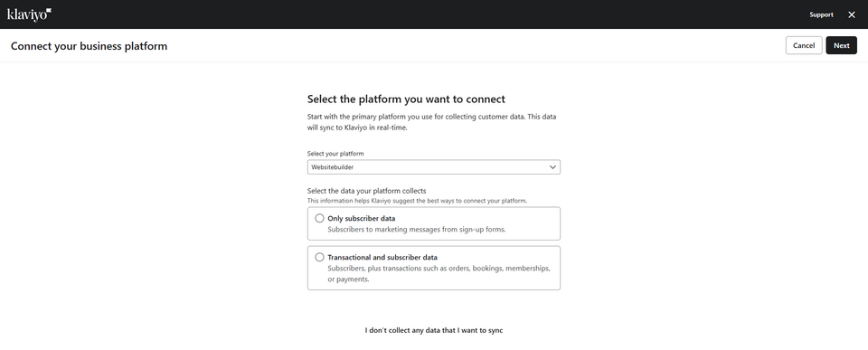Click the Next button
Viewport: 868px width, 350px height.
pyautogui.click(x=841, y=45)
